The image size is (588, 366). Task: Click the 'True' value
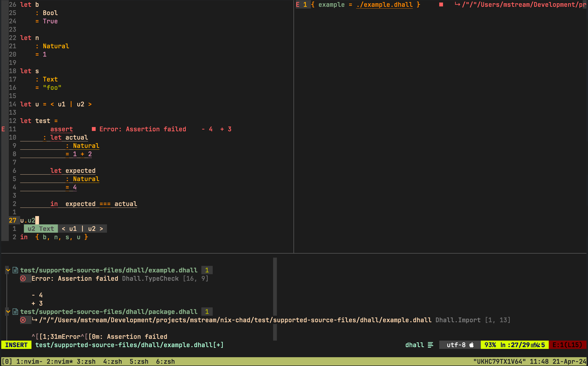(50, 21)
